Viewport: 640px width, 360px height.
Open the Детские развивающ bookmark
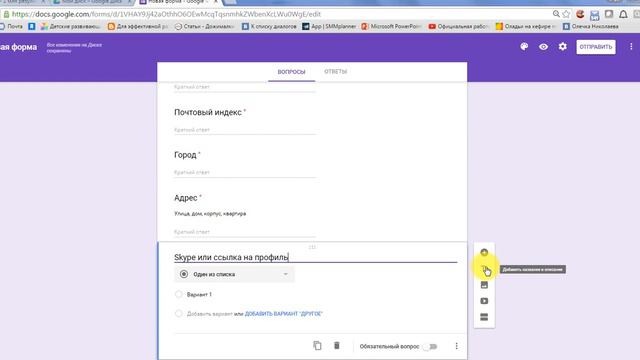click(x=70, y=27)
